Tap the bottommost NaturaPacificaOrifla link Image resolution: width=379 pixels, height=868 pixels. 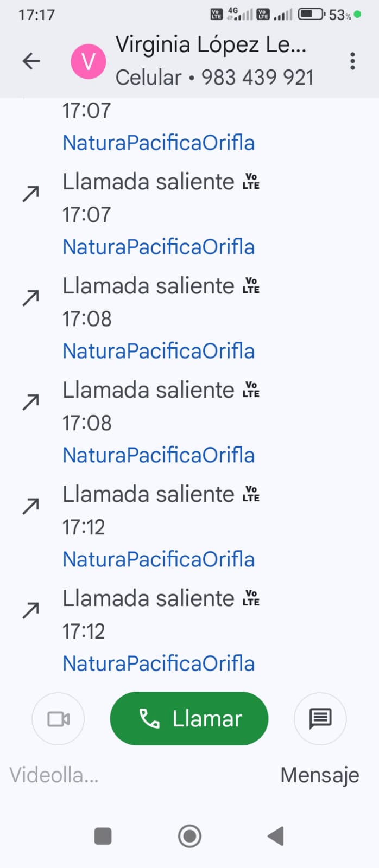click(159, 663)
